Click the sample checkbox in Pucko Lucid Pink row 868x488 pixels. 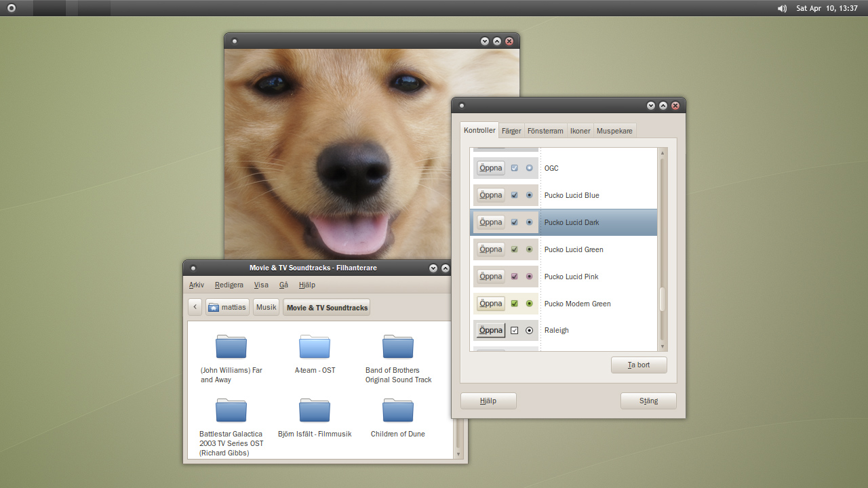point(514,277)
